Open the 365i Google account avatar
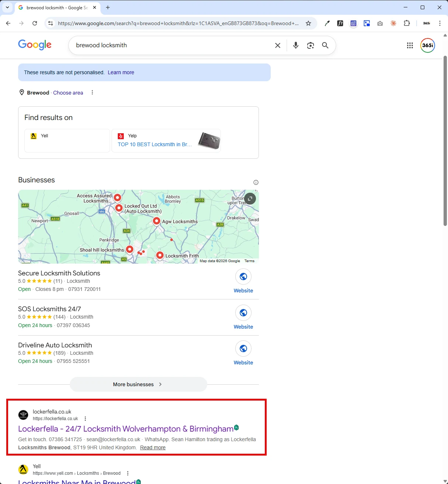 click(428, 45)
